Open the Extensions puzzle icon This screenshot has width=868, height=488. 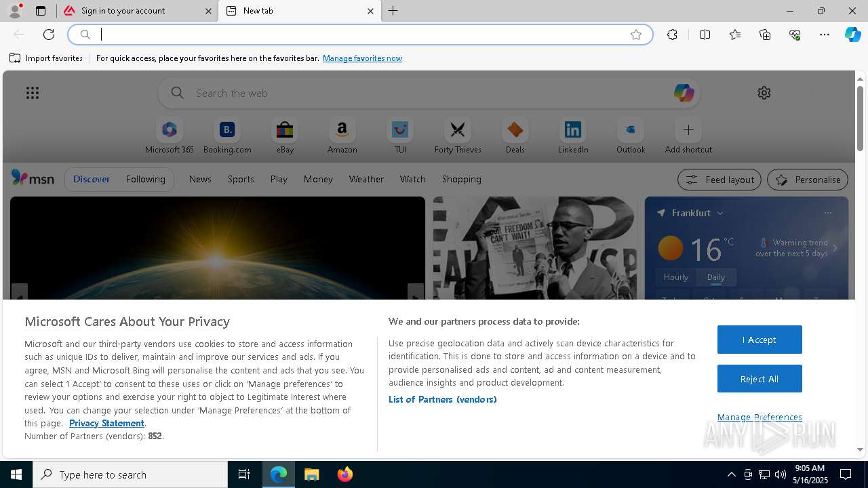coord(672,35)
